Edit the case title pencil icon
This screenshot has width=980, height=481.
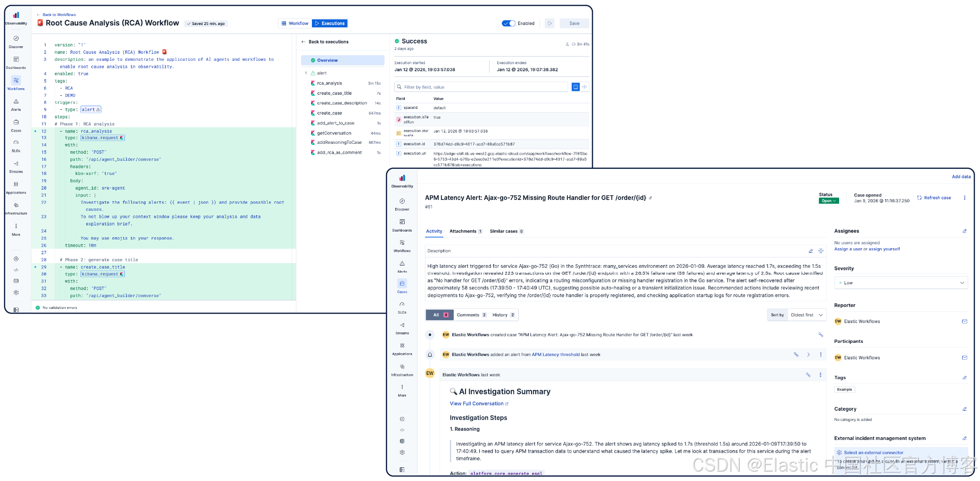(x=651, y=198)
